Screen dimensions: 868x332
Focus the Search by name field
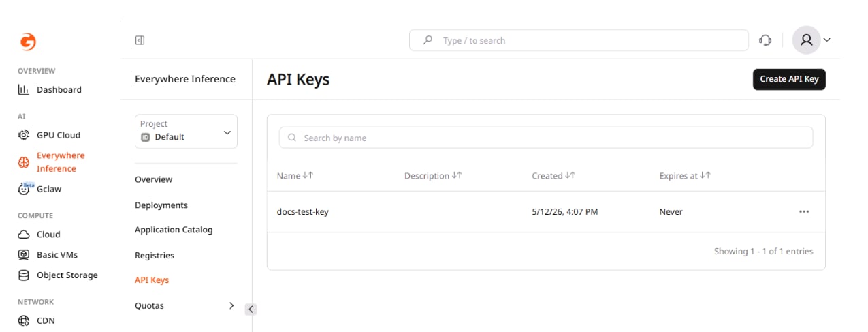(546, 138)
